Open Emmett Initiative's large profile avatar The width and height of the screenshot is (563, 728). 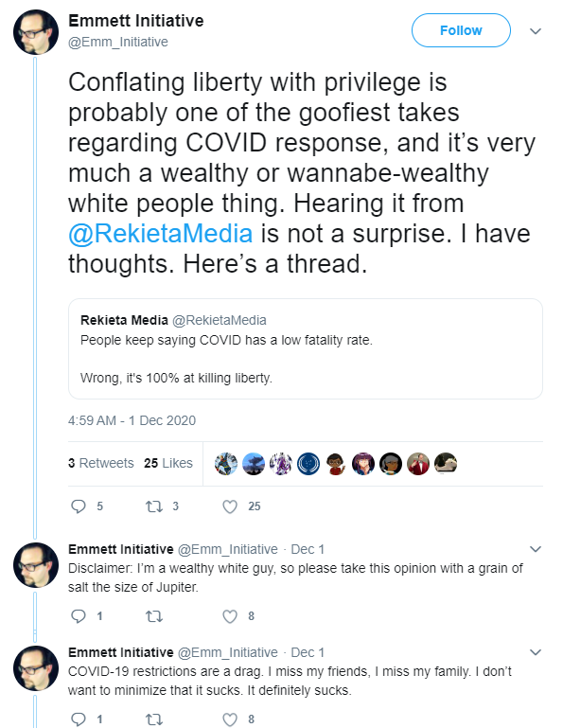click(x=36, y=32)
